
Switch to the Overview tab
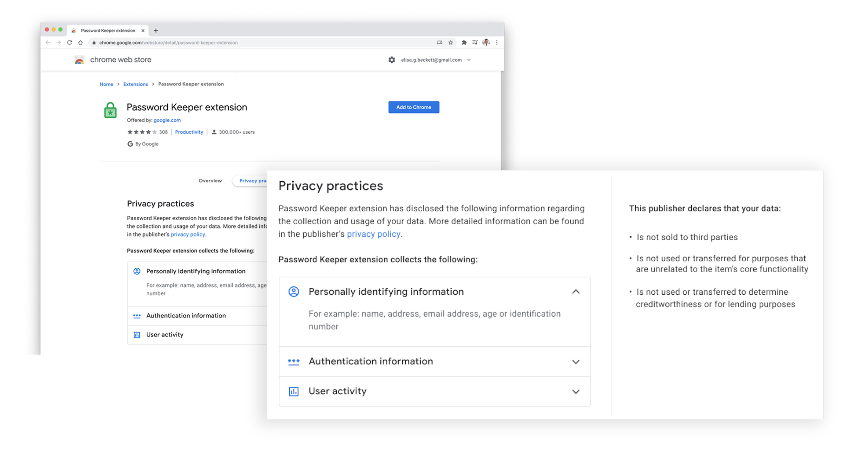coord(210,181)
